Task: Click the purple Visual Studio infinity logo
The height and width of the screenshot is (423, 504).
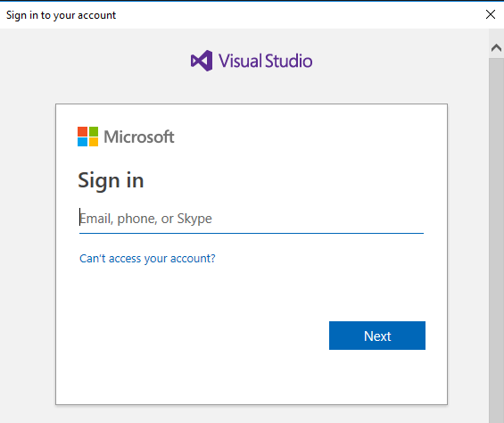Action: tap(202, 61)
